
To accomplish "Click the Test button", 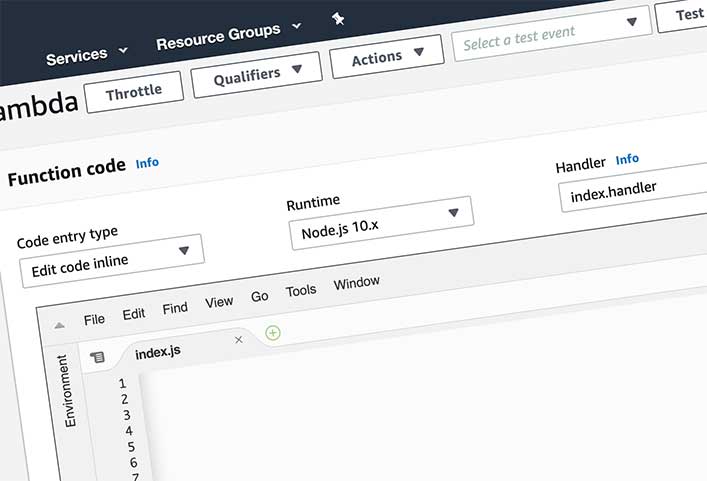I will coord(682,17).
